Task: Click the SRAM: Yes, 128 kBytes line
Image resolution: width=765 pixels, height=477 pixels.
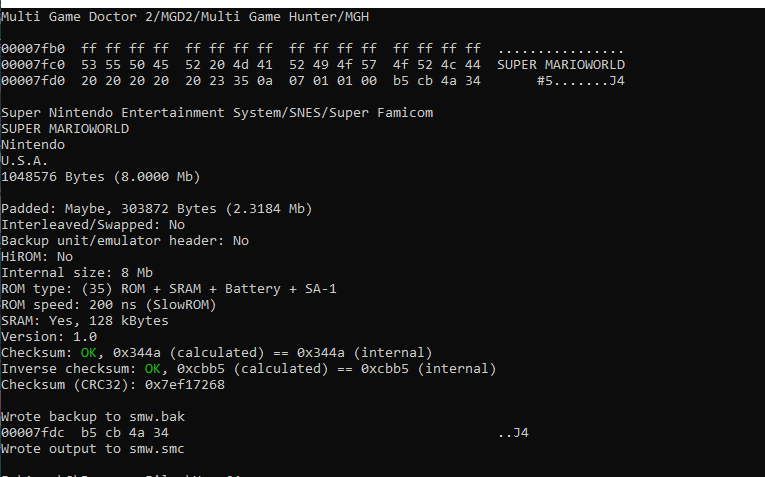Action: (x=84, y=321)
